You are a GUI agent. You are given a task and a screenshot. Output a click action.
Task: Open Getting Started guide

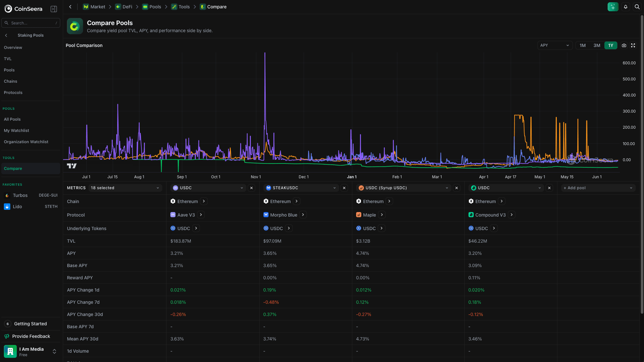[x=31, y=324]
